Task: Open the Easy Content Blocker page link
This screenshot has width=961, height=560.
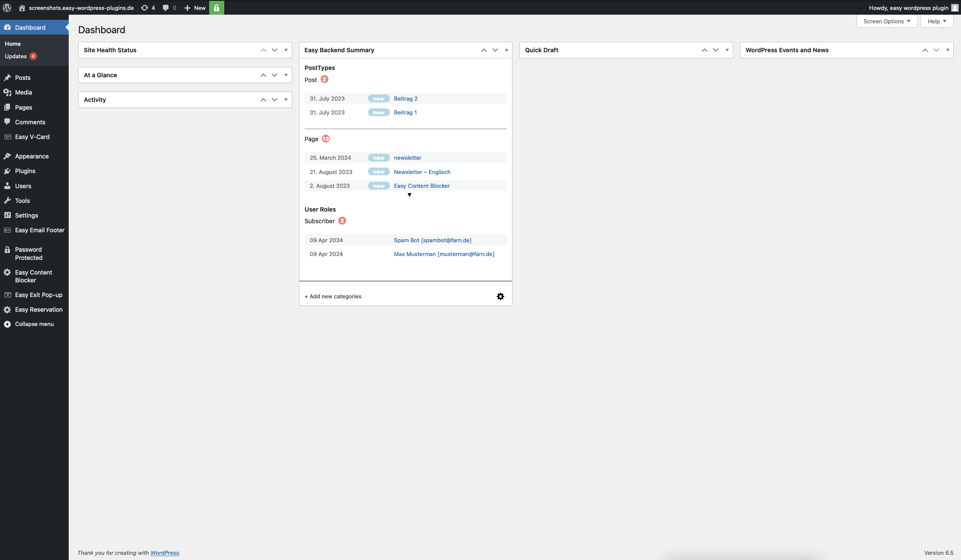Action: coord(421,186)
